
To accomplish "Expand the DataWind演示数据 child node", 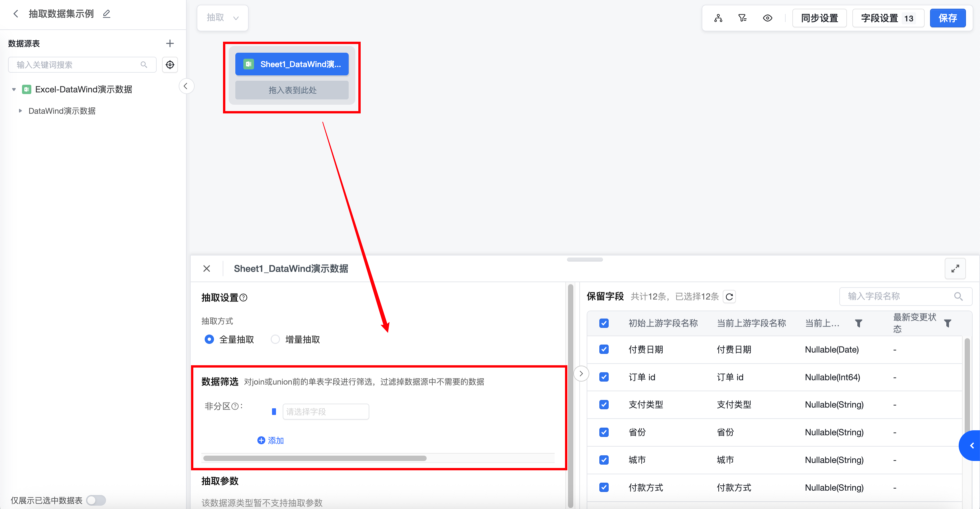I will [21, 111].
